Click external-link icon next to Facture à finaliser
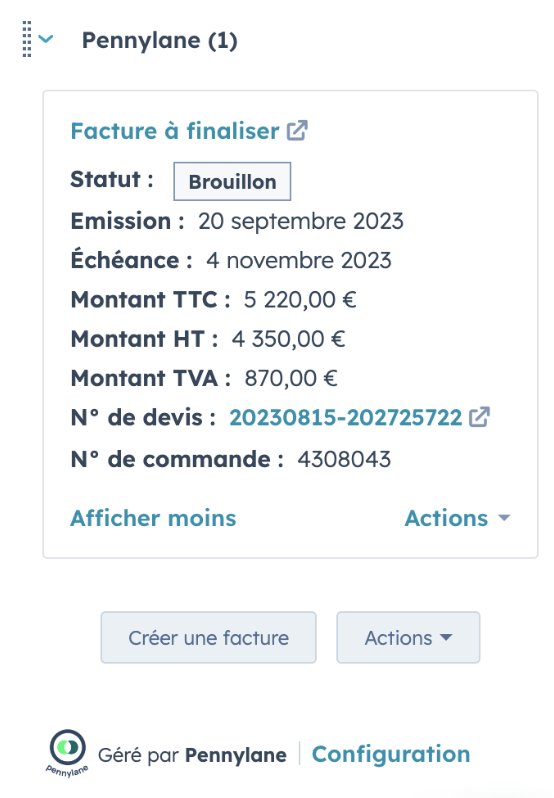 [297, 130]
